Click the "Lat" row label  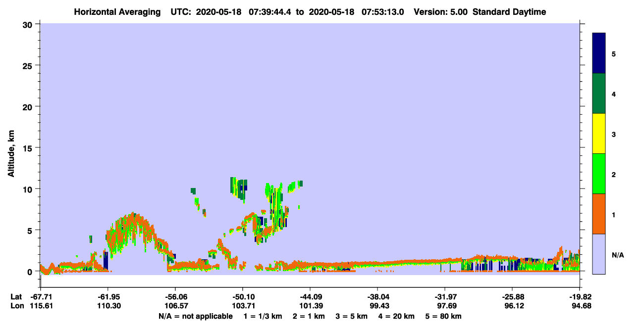(16, 297)
